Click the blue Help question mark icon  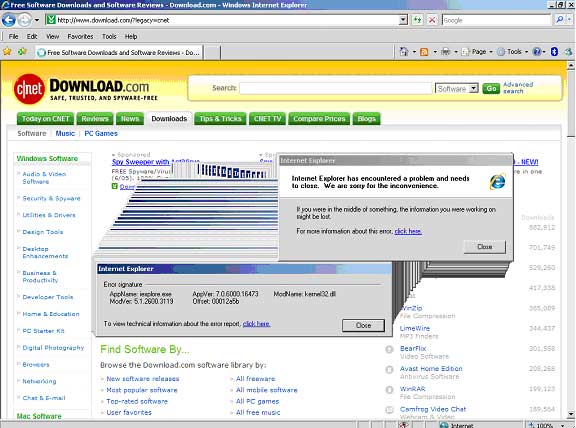pos(537,52)
